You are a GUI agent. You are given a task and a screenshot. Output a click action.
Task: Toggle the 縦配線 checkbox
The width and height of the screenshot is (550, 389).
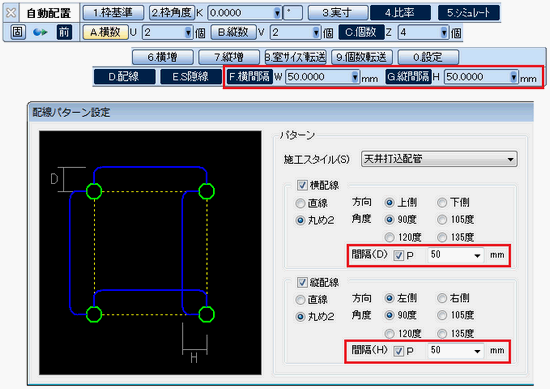(x=302, y=282)
